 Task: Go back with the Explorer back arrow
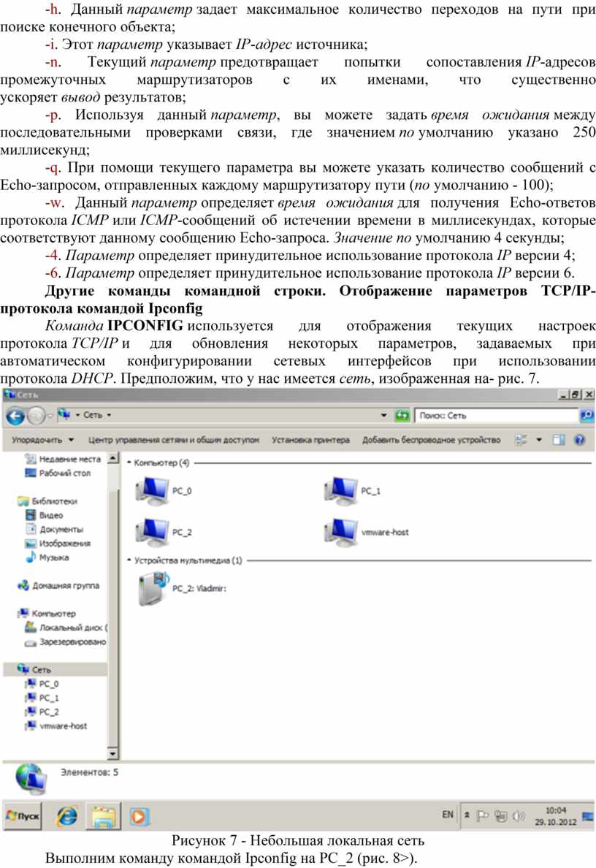click(15, 416)
